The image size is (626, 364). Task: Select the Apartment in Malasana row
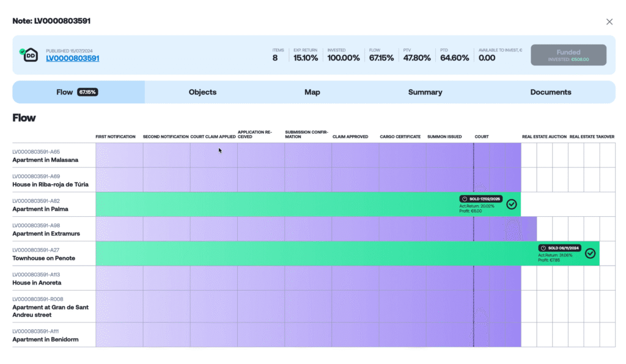click(x=314, y=156)
